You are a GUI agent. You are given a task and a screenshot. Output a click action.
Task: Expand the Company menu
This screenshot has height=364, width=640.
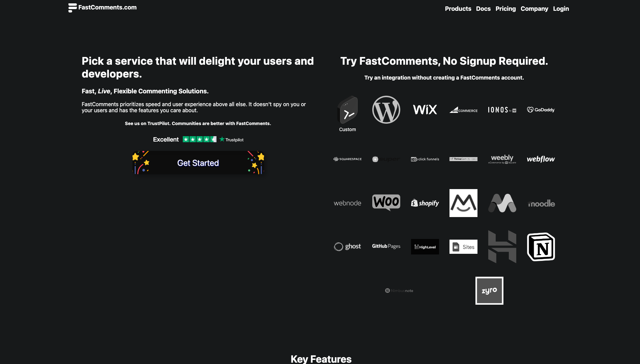(534, 9)
